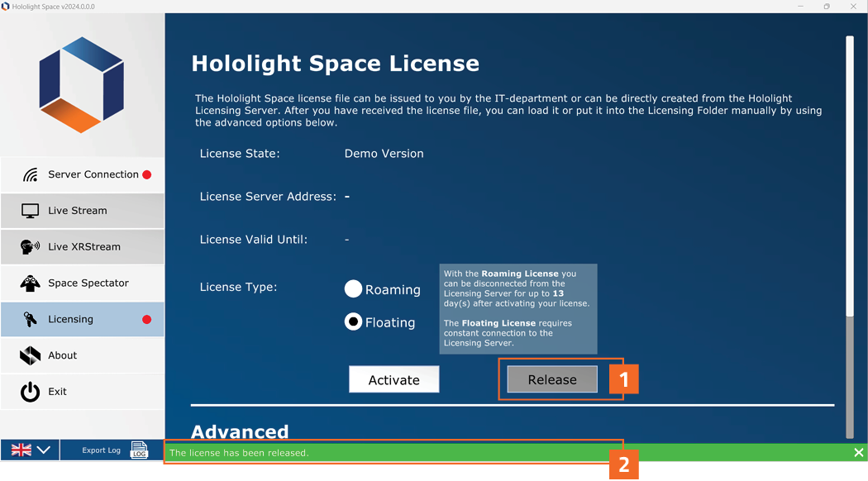Click the Export Log label

click(102, 450)
